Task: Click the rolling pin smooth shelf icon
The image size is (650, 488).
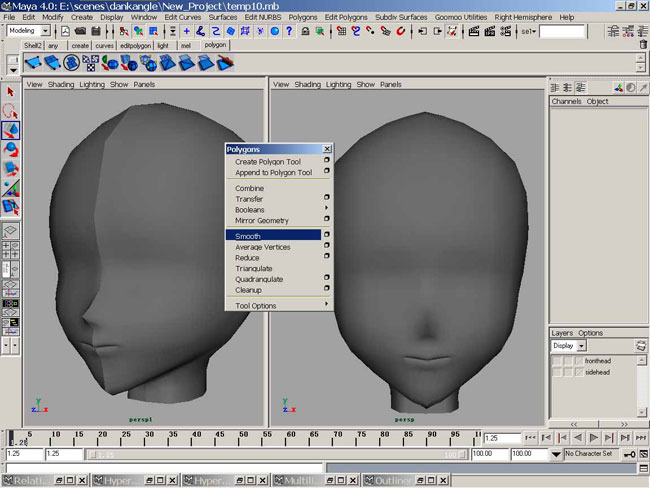Action: tap(225, 63)
